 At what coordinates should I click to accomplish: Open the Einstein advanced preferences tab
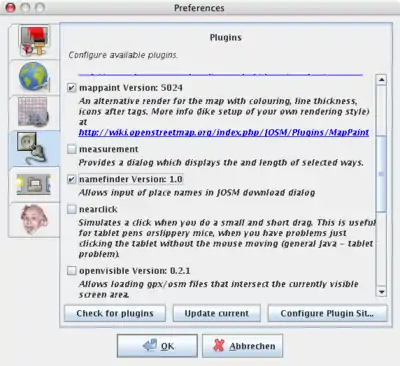[34, 219]
